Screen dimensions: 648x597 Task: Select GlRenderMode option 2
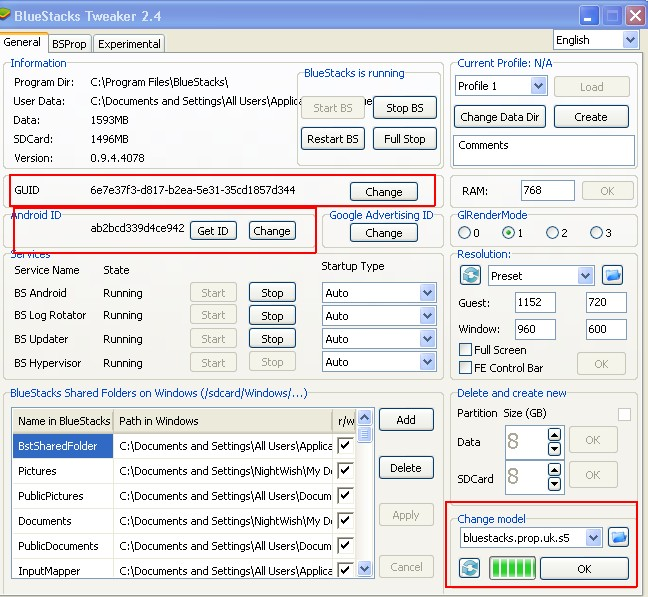[x=550, y=233]
